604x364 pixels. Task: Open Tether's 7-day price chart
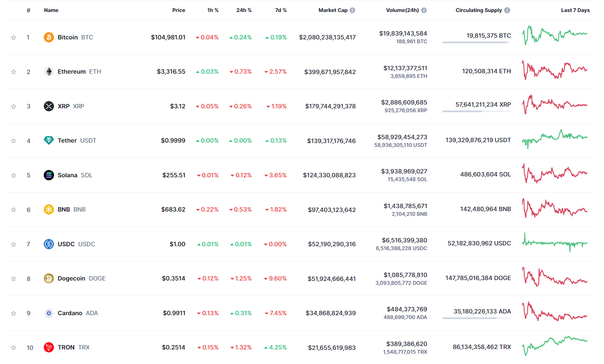point(555,139)
